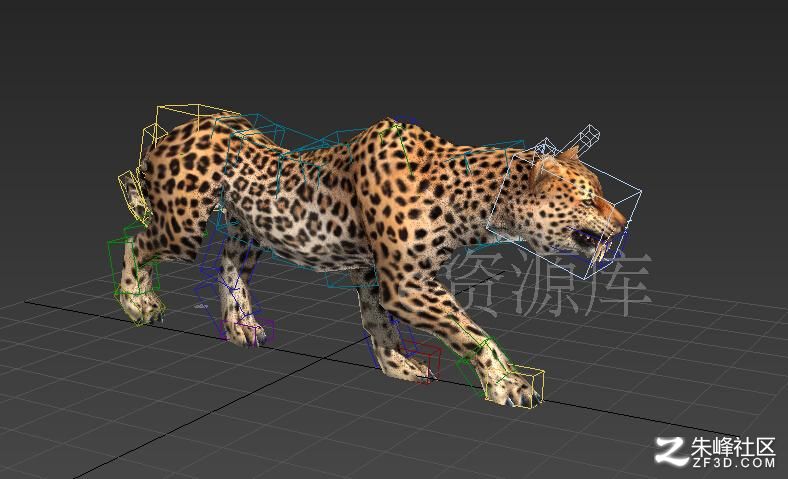
Task: Select the white head bone box
Action: coord(564,214)
